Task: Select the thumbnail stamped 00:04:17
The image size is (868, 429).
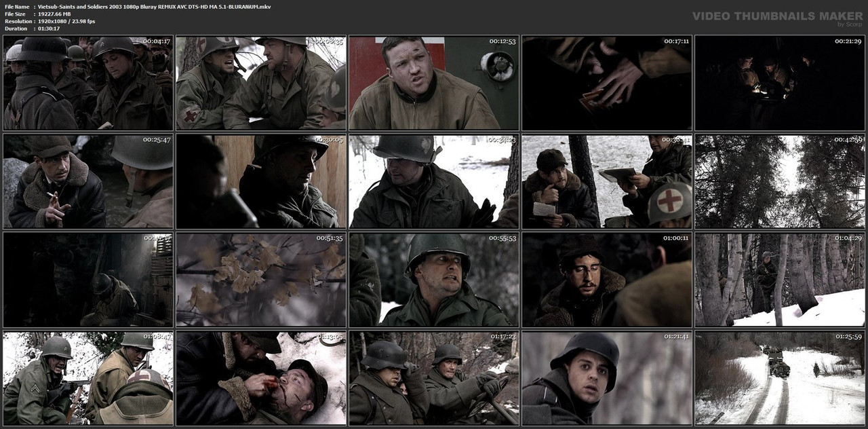Action: coord(88,83)
